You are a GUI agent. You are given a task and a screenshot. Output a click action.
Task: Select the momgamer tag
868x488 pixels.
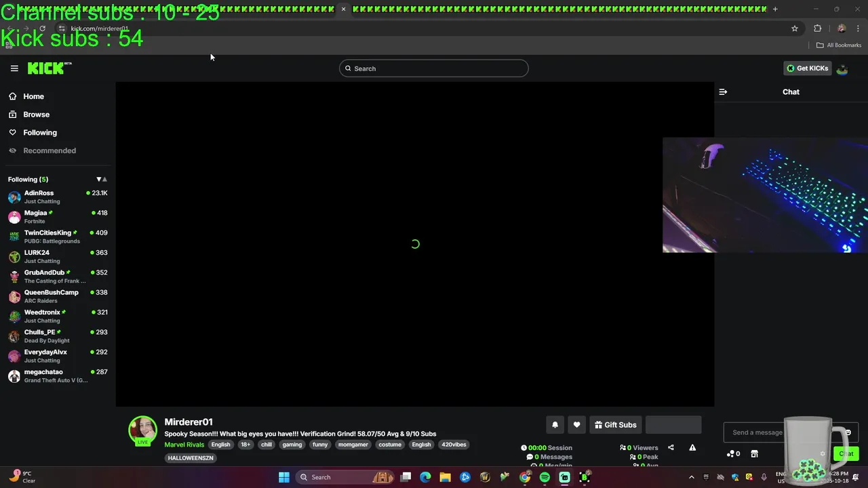353,445
